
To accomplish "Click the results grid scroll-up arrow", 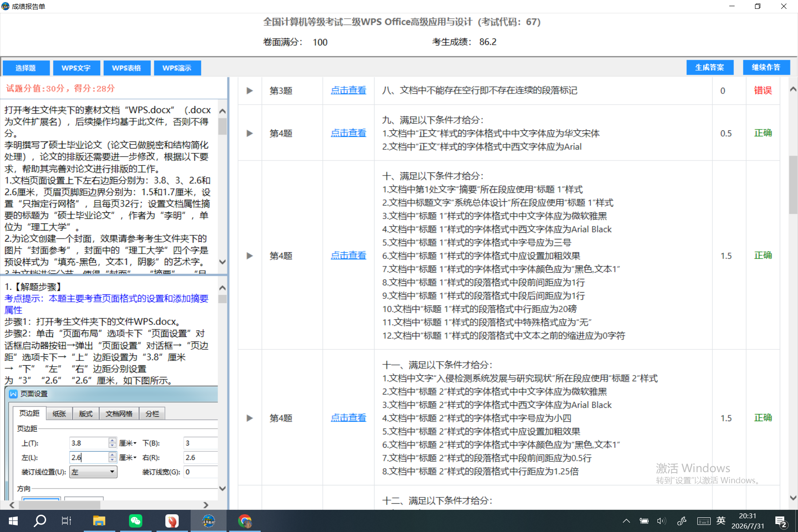I will tap(793, 89).
